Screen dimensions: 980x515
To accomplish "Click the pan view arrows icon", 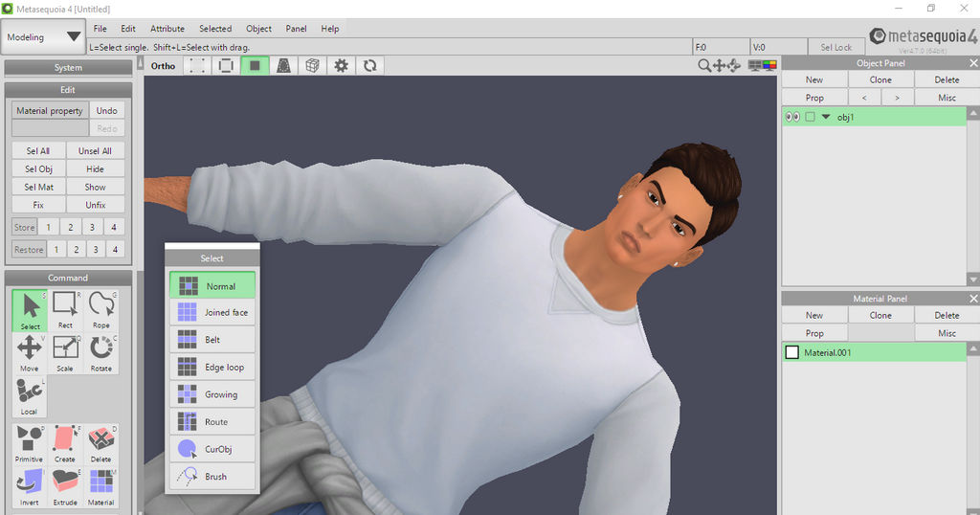I will [719, 66].
